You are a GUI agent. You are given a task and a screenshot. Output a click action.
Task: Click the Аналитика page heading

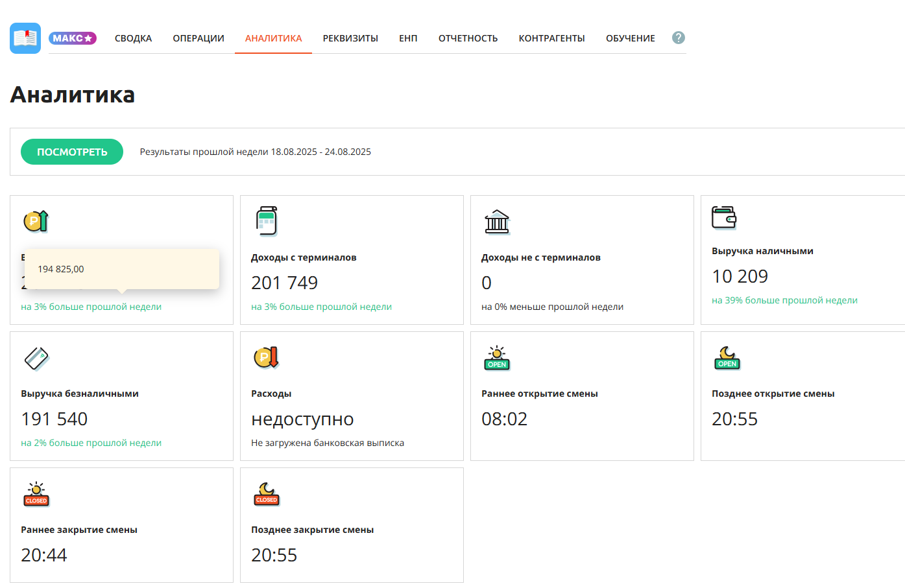coord(73,95)
